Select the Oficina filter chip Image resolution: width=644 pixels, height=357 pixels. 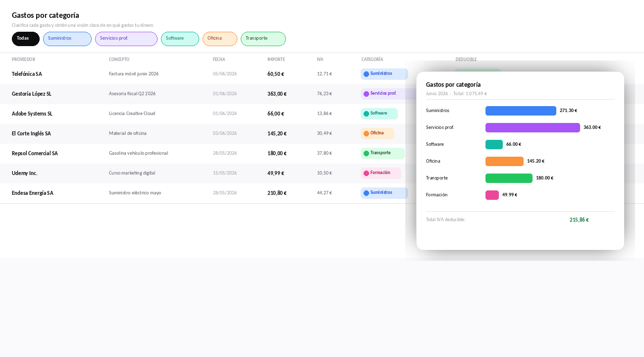point(220,39)
